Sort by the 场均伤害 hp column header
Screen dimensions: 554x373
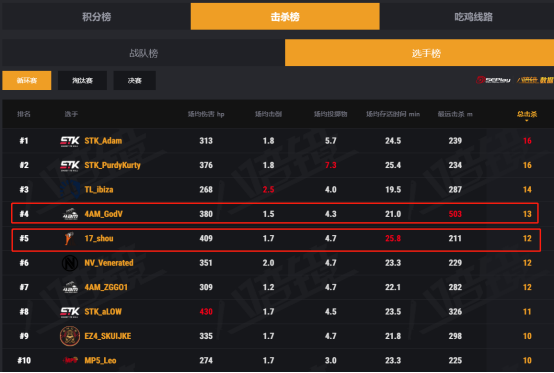pos(206,114)
